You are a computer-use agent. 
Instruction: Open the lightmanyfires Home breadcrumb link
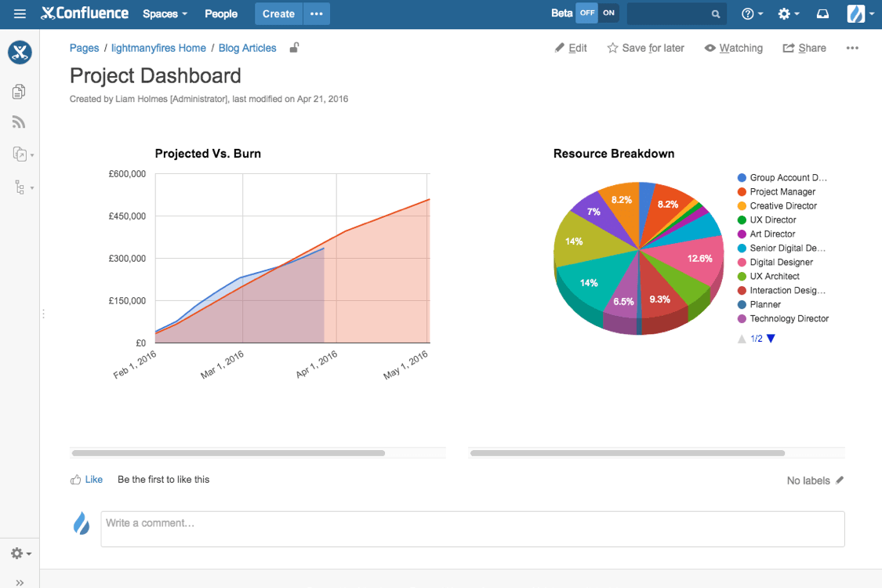point(158,48)
